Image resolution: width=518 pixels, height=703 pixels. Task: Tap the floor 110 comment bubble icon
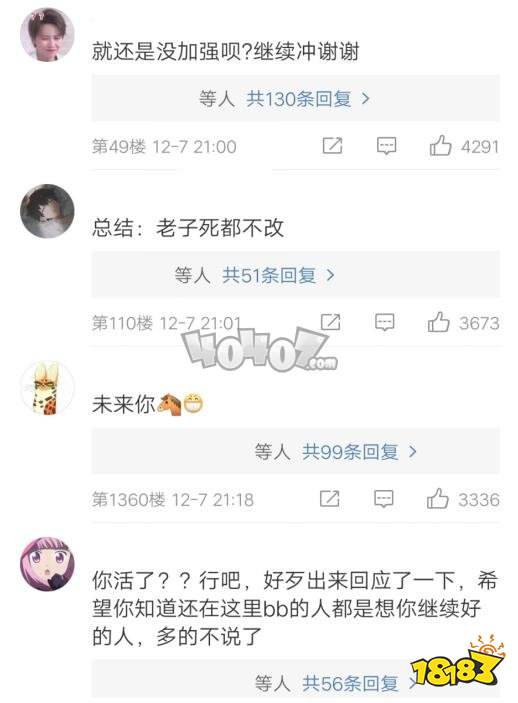point(384,322)
